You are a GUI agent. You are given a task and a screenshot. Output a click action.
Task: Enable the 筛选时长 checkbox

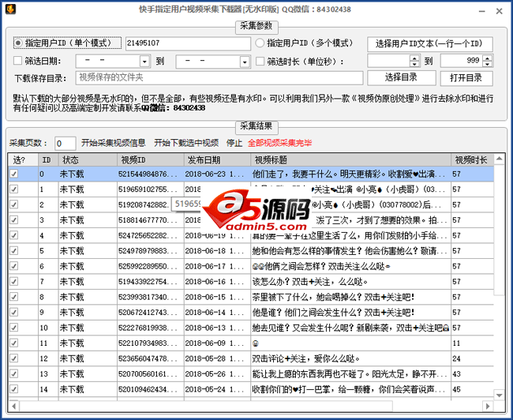click(260, 62)
